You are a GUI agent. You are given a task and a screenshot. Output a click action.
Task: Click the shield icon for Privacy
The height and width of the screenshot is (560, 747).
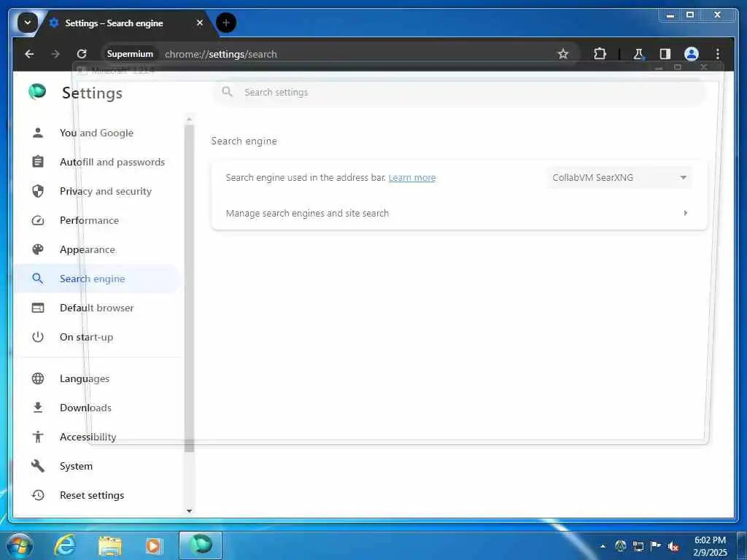38,191
